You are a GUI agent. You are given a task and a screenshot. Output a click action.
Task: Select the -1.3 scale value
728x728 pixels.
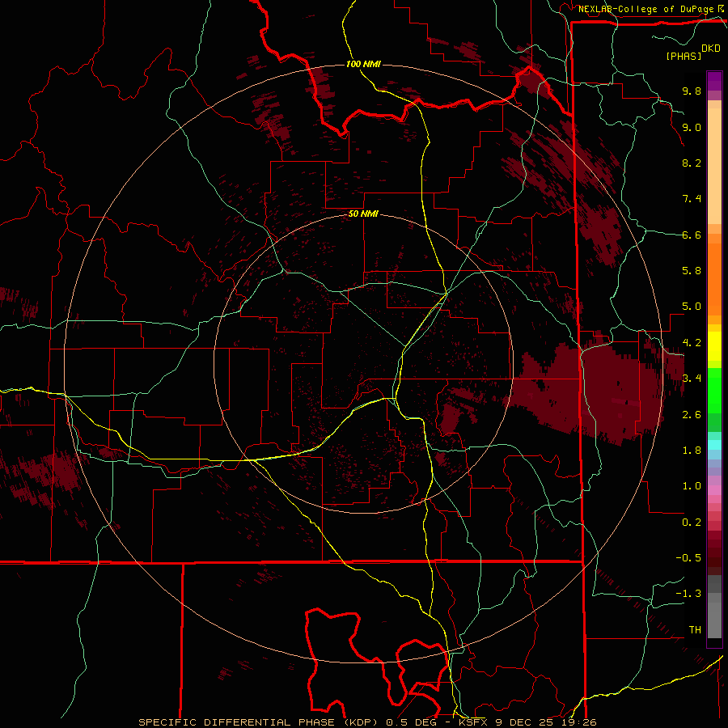688,594
